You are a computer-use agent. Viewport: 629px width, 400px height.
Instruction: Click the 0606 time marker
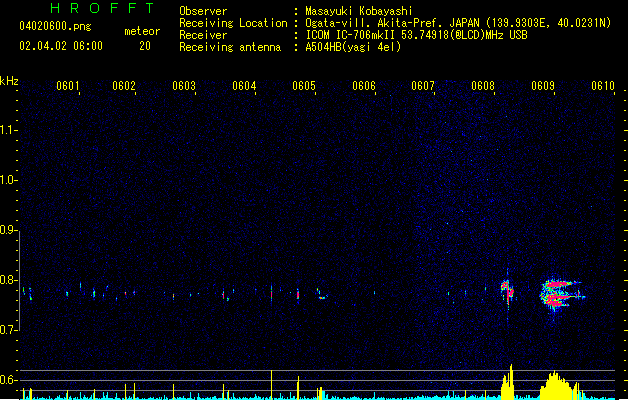click(x=363, y=86)
